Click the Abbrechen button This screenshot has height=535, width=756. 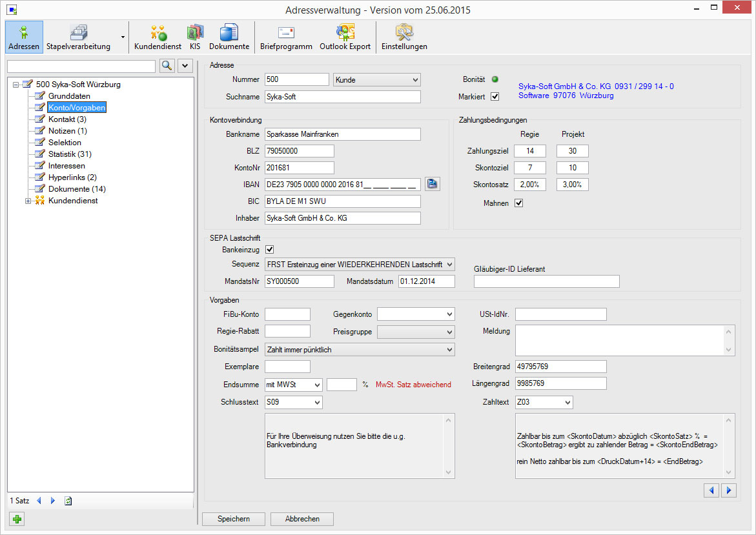[x=302, y=519]
